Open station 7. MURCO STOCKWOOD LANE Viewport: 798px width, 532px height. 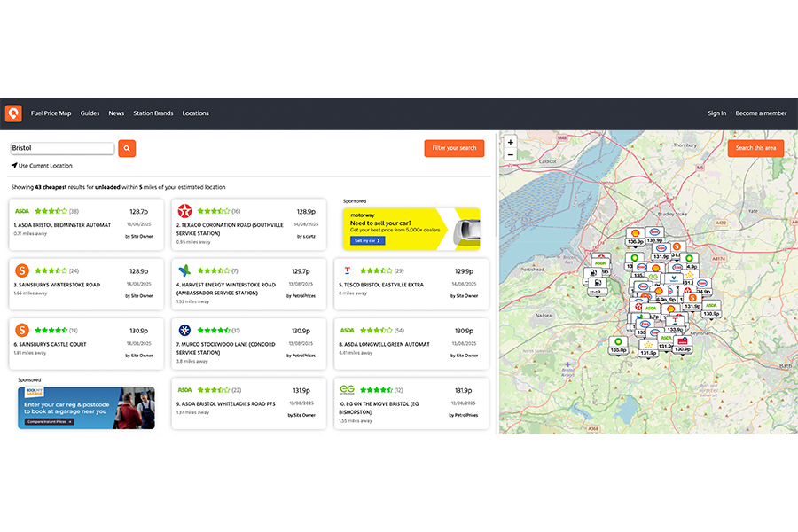pos(225,348)
